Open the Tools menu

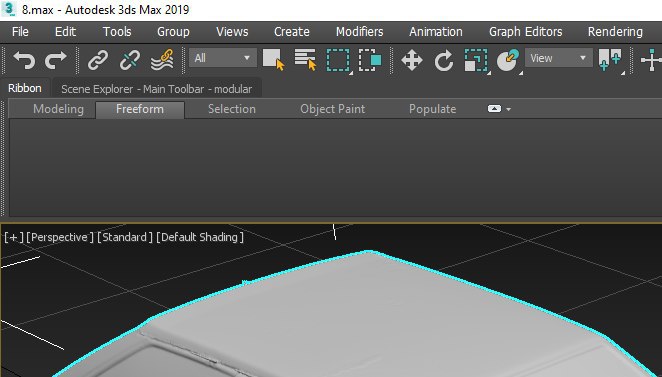pos(117,32)
